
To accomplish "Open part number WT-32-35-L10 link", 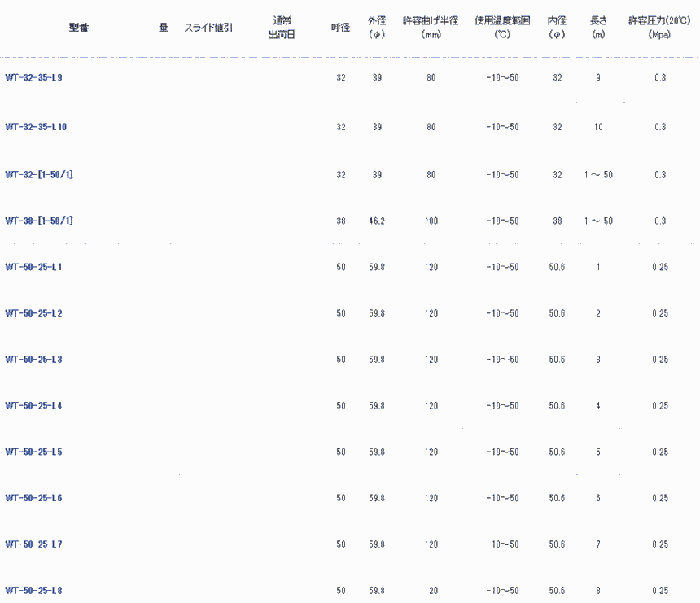I will [36, 127].
